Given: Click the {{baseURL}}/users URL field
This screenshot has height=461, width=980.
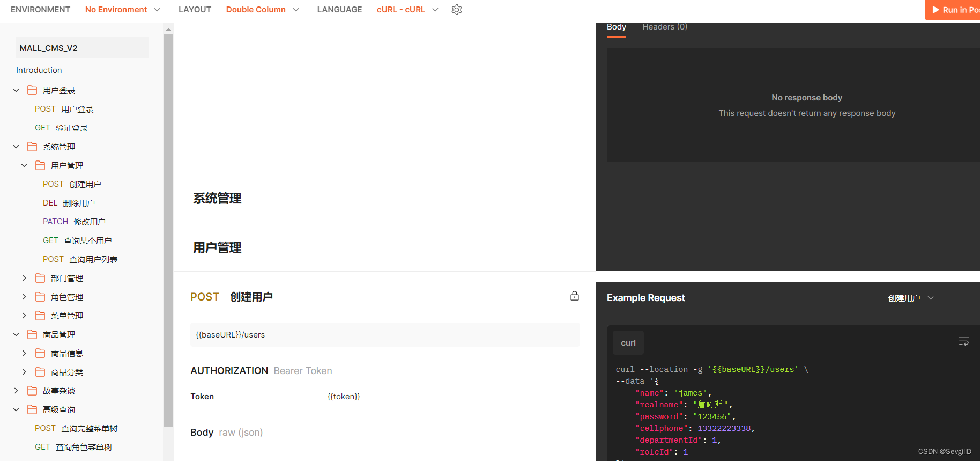Looking at the screenshot, I should click(385, 334).
